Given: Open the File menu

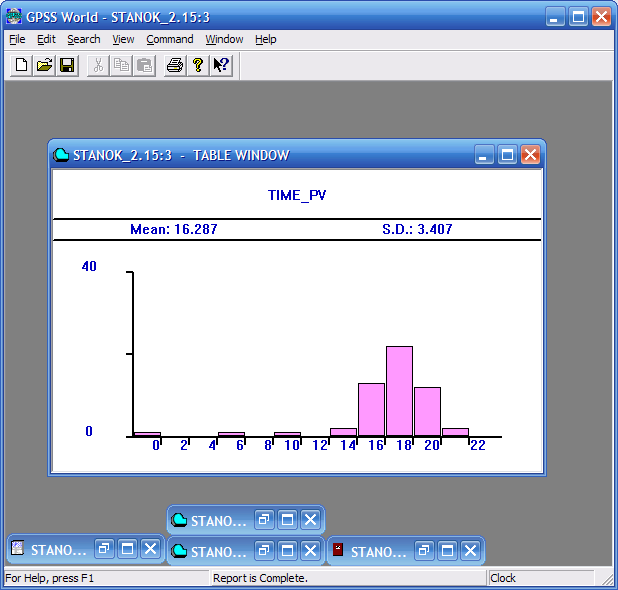Looking at the screenshot, I should tap(17, 39).
